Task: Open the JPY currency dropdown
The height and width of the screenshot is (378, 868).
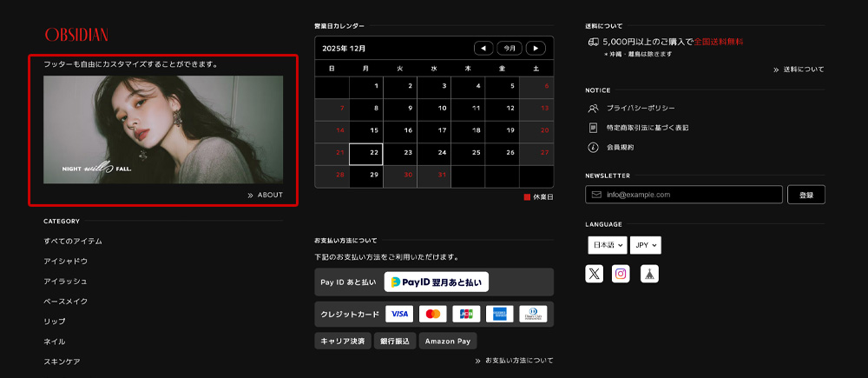Action: (x=646, y=246)
